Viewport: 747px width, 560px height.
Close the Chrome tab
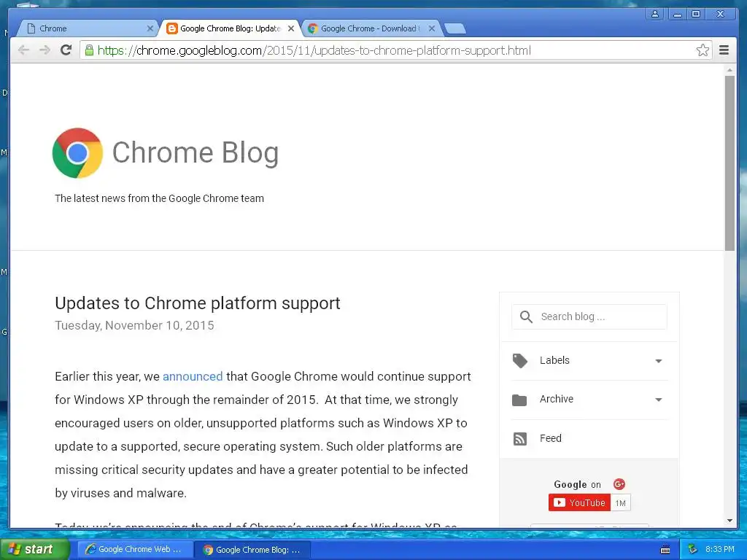150,28
